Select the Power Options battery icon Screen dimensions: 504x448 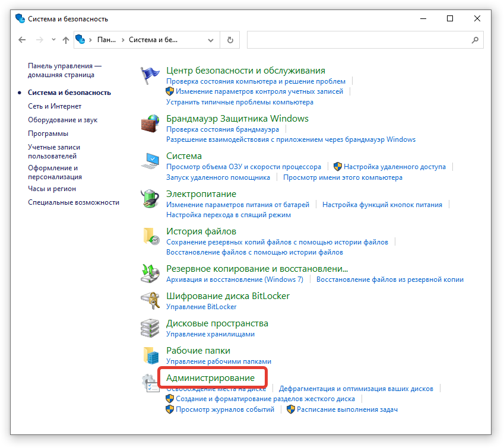tap(149, 199)
